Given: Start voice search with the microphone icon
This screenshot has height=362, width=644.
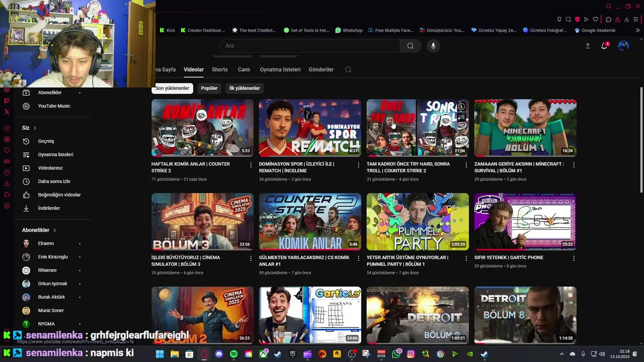Looking at the screenshot, I should (x=433, y=46).
